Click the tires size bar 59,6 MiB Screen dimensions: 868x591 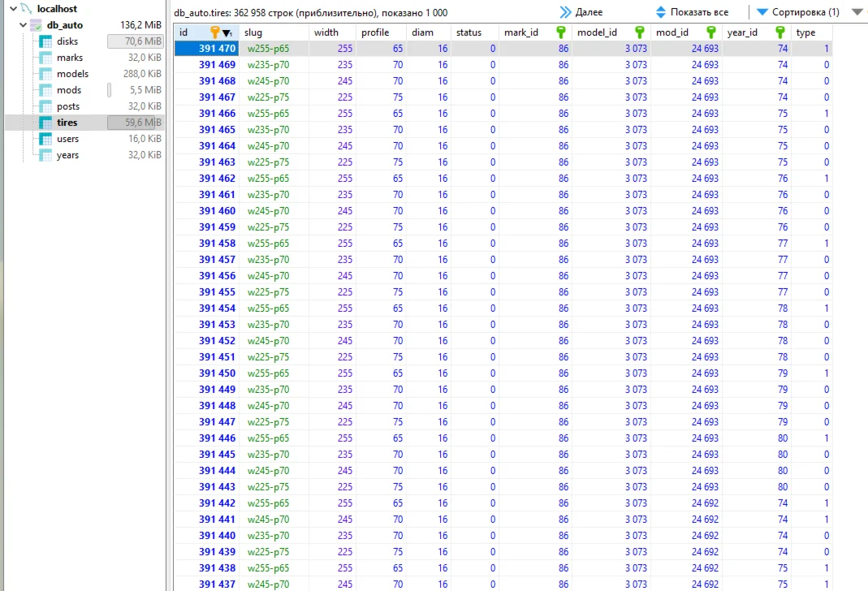pos(136,123)
